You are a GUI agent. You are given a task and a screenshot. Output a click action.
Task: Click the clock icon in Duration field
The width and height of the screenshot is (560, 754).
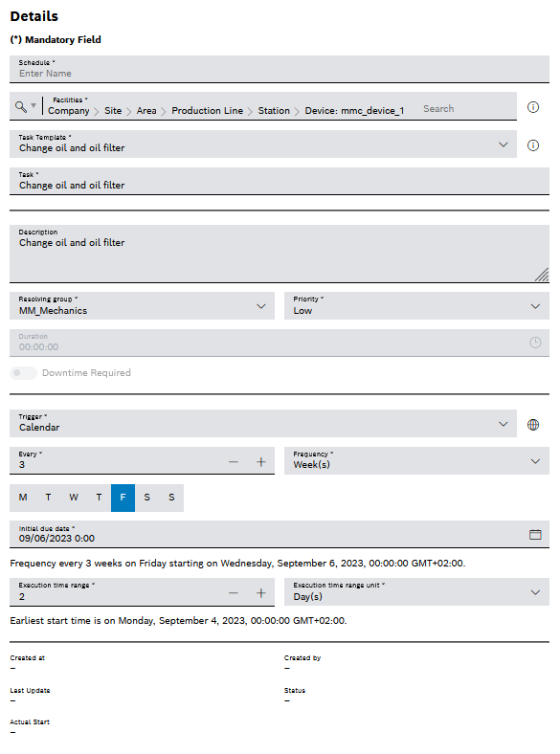click(535, 343)
